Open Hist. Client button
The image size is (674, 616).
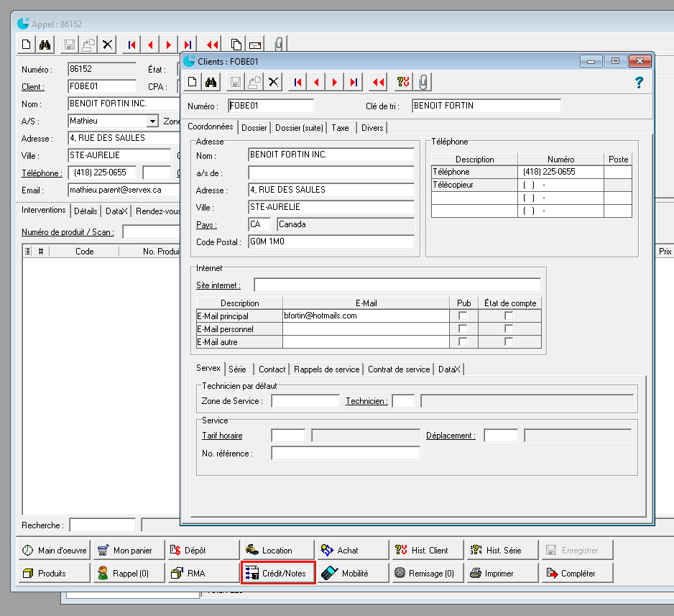pos(428,550)
